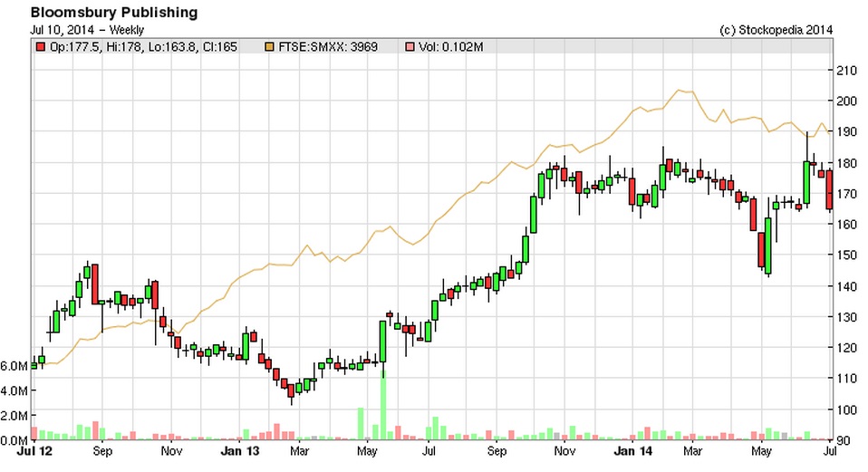Select the 'Bloomsbury Publishing' chart title
868x472 pixels.
click(x=113, y=12)
